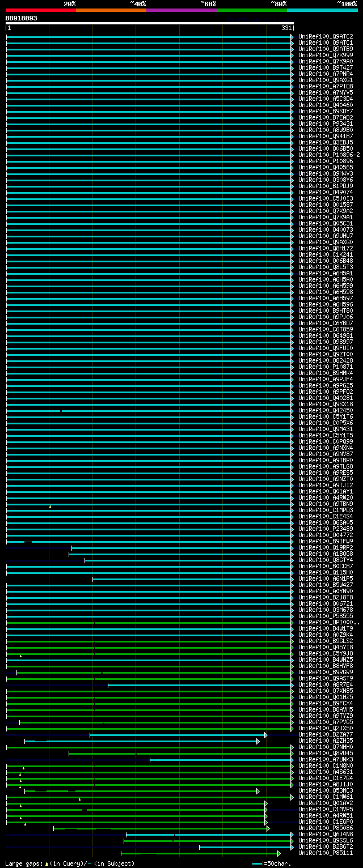Click the UniRef100_P85111 label

(326, 853)
